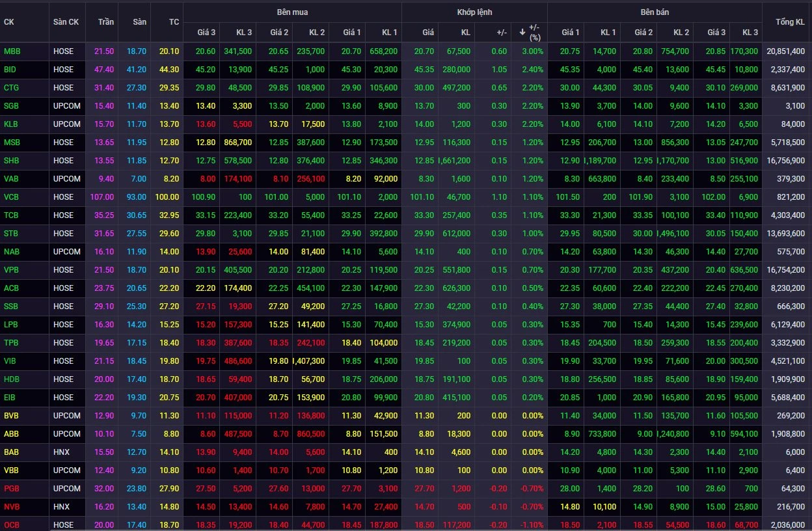Screen dimensions: 812x531
Task: Open the PGB stock ticker
Action: (x=12, y=488)
